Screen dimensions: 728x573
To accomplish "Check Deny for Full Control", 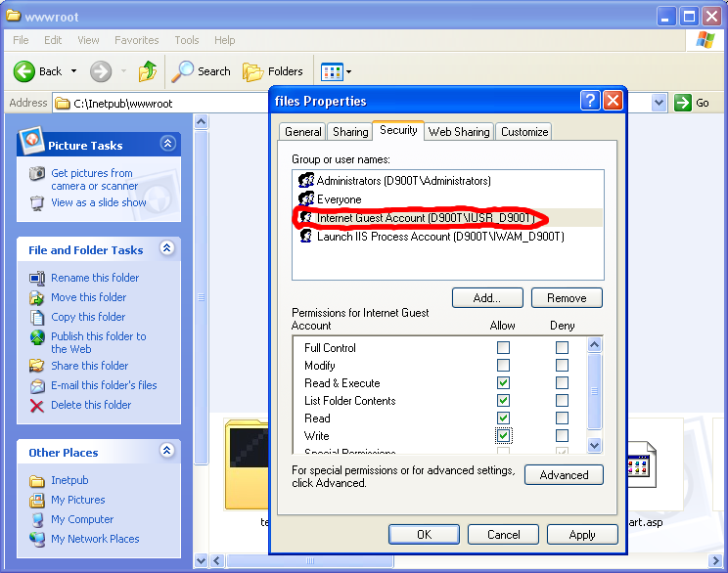I will click(x=562, y=347).
